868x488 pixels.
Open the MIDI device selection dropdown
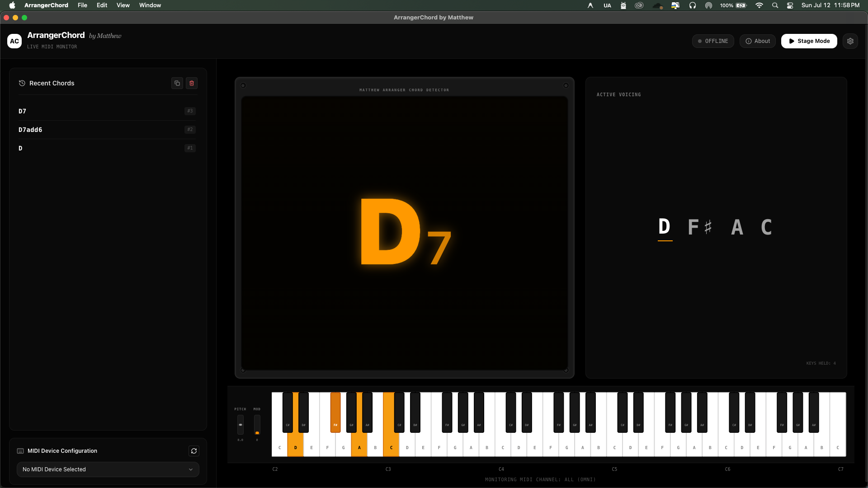point(108,469)
